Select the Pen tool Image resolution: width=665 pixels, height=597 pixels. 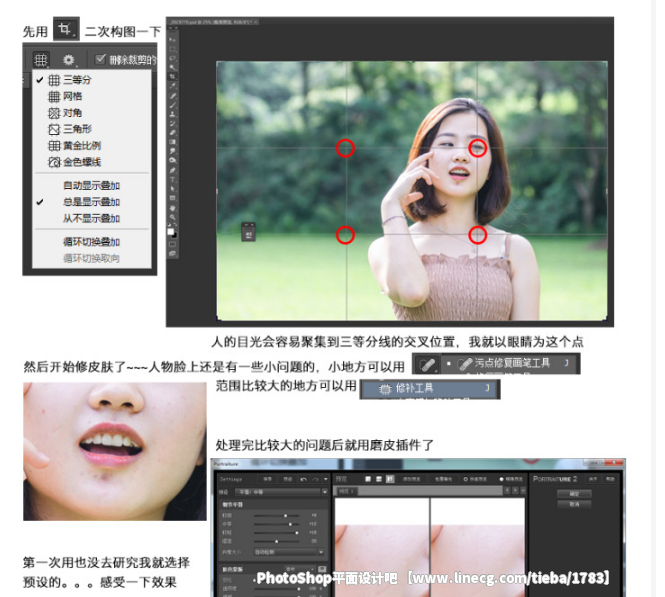coord(173,170)
